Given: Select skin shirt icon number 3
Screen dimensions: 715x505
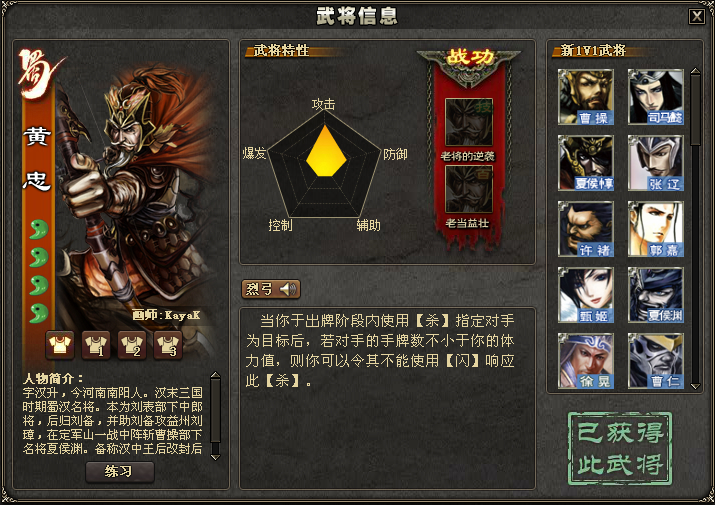Looking at the screenshot, I should pyautogui.click(x=168, y=345).
